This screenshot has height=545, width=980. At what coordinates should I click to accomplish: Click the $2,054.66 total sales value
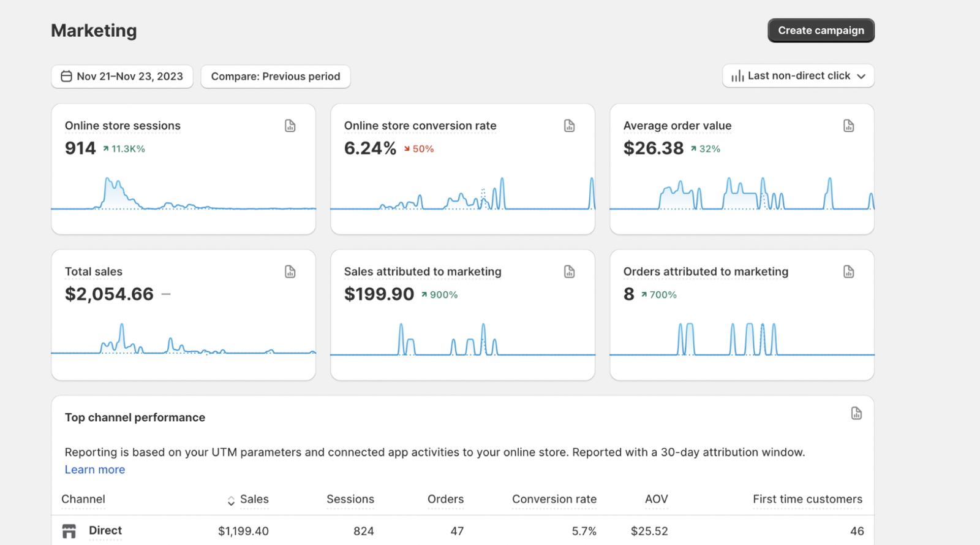pyautogui.click(x=109, y=294)
